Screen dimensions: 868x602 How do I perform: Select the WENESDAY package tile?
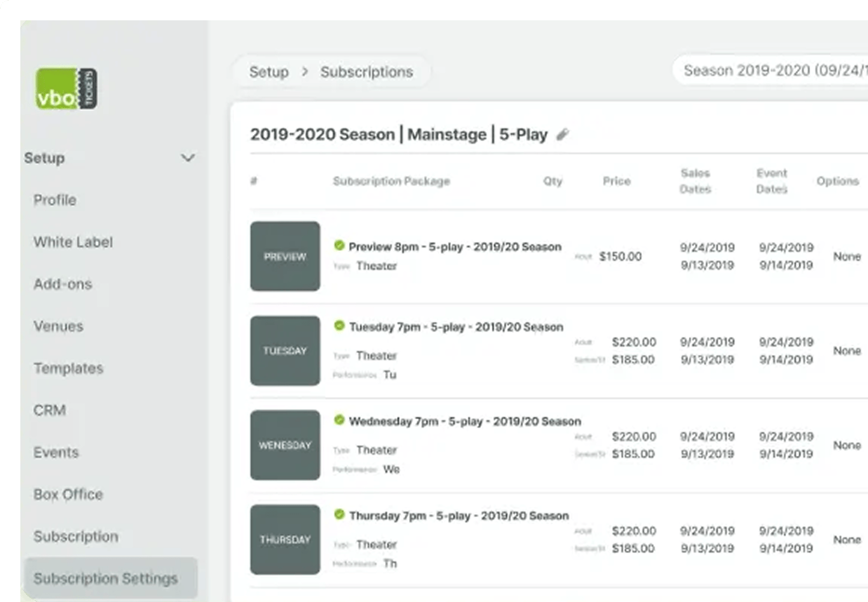[285, 445]
